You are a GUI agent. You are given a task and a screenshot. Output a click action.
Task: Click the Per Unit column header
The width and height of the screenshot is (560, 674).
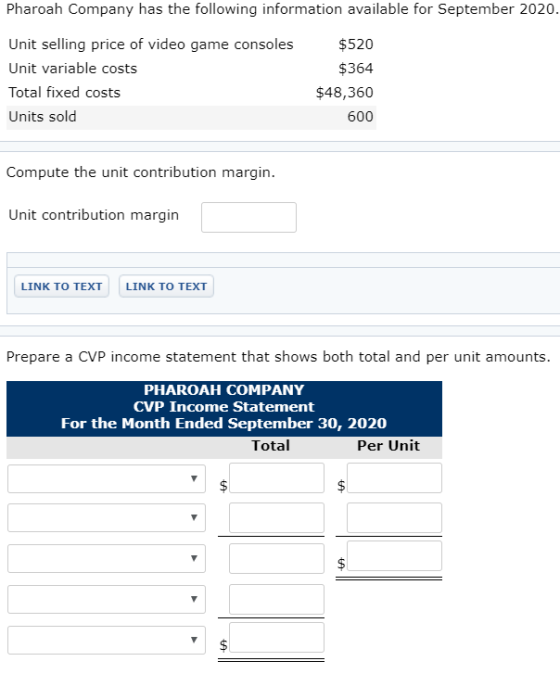coord(389,446)
